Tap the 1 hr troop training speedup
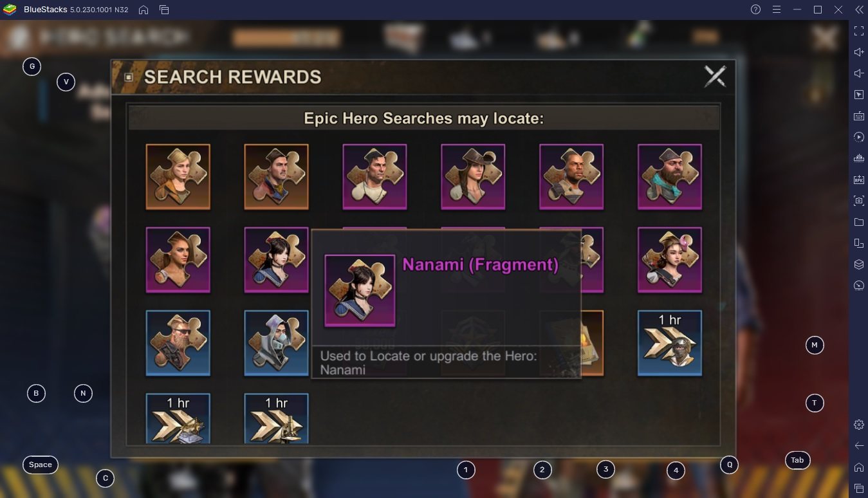Screen dimensions: 868x498 tap(670, 343)
